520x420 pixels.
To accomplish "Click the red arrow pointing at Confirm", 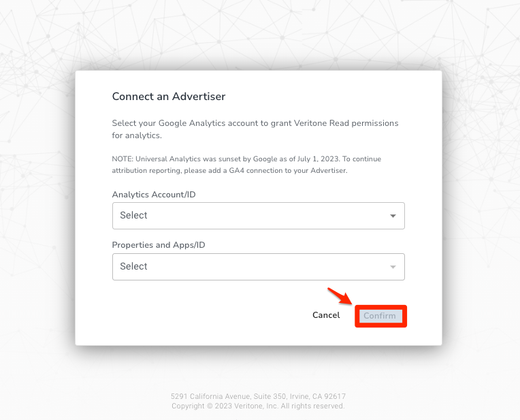I will pyautogui.click(x=339, y=297).
